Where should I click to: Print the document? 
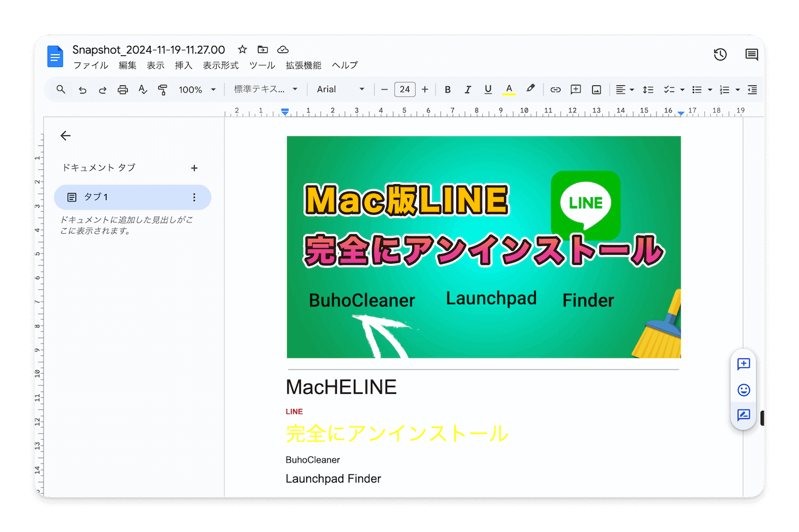[x=122, y=89]
